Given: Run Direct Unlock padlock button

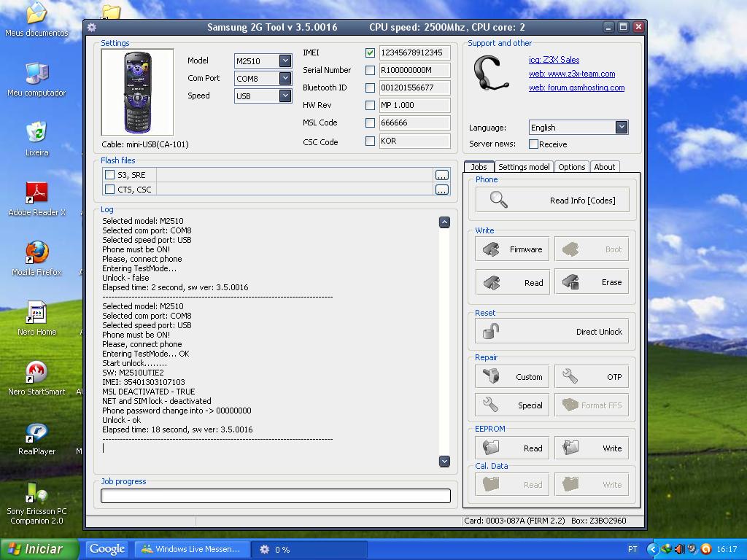Looking at the screenshot, I should tap(552, 332).
